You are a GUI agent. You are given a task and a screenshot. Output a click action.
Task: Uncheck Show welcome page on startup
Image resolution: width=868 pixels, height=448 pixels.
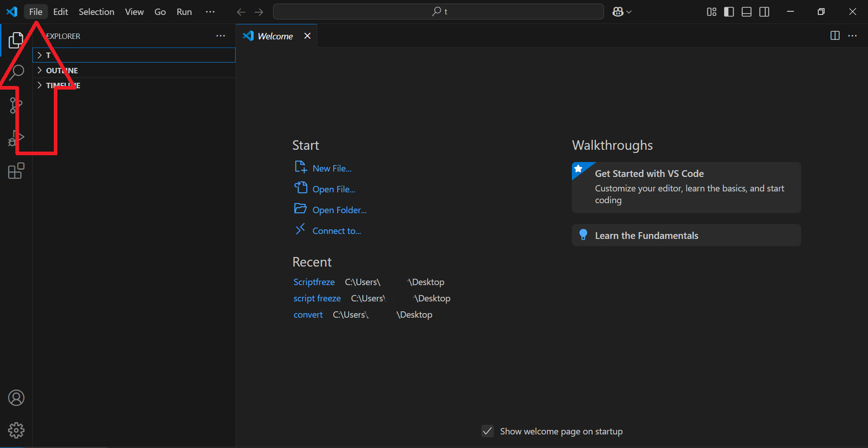[x=487, y=431]
